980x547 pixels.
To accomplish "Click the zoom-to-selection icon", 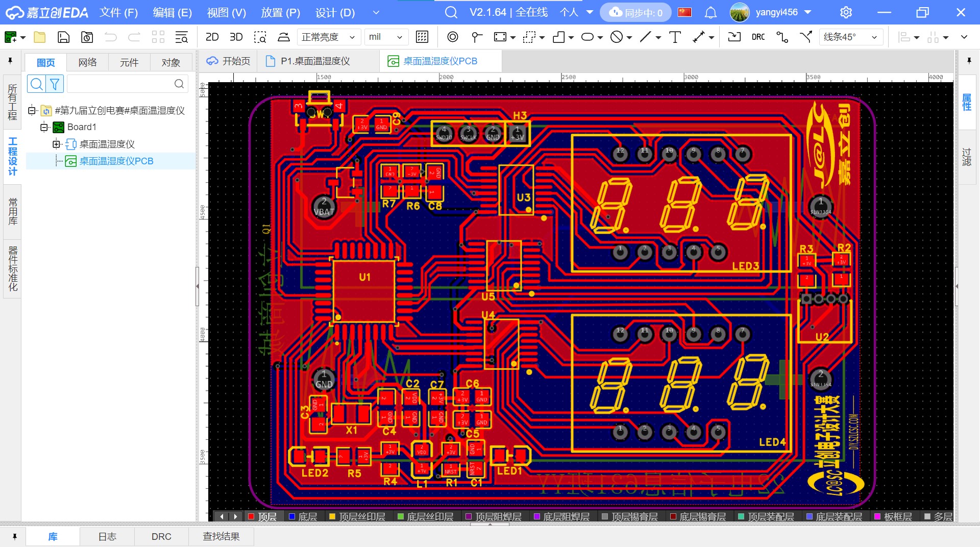I will 260,37.
